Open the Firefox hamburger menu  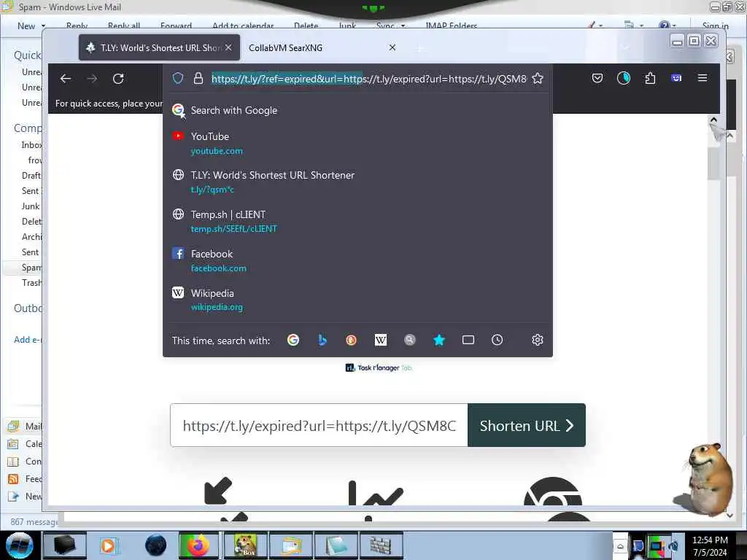[703, 78]
